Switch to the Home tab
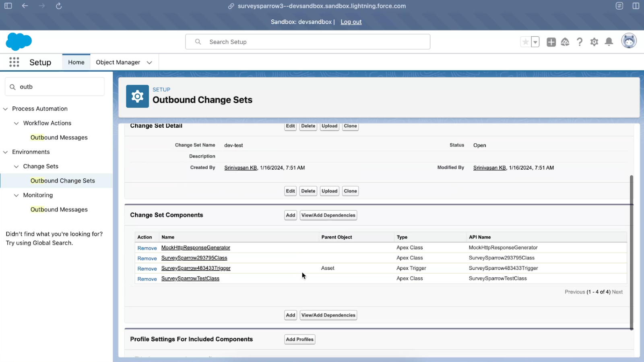 (76, 62)
